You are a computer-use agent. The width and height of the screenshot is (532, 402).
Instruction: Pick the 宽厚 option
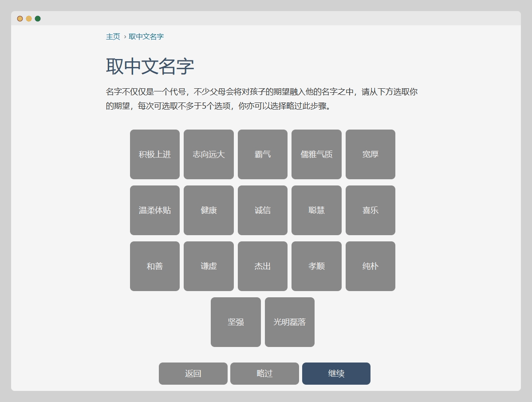click(370, 154)
